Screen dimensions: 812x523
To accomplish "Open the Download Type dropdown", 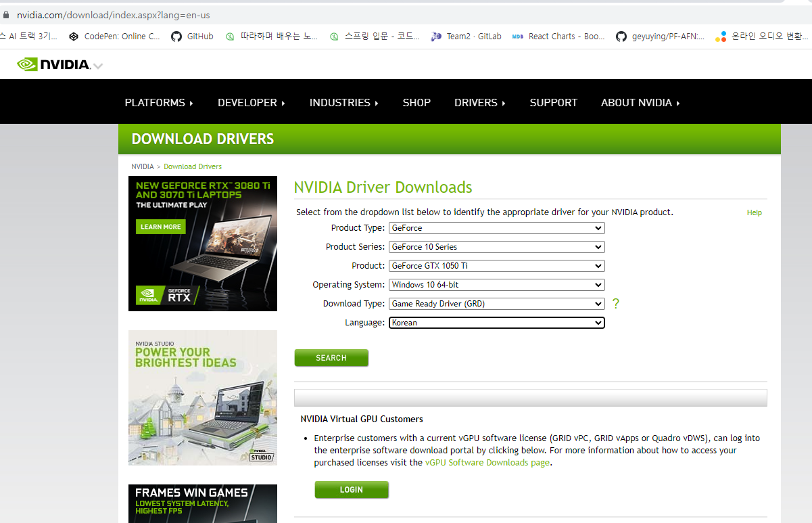I will point(497,304).
